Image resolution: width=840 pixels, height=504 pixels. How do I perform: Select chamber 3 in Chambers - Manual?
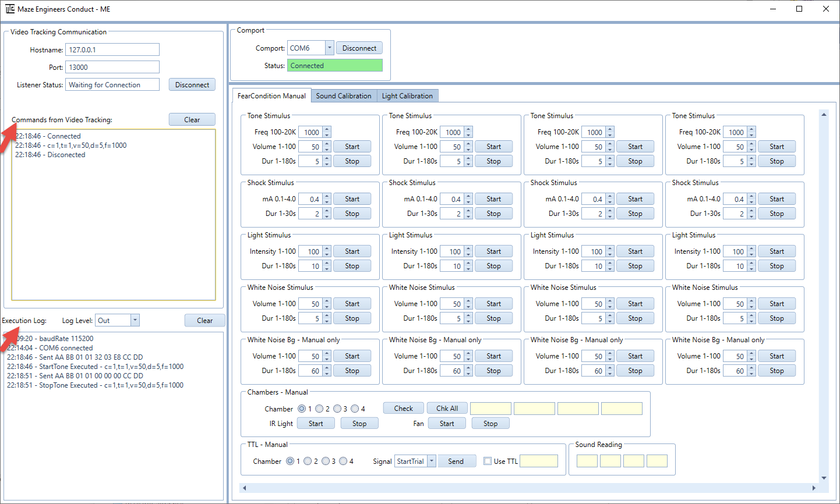(337, 409)
